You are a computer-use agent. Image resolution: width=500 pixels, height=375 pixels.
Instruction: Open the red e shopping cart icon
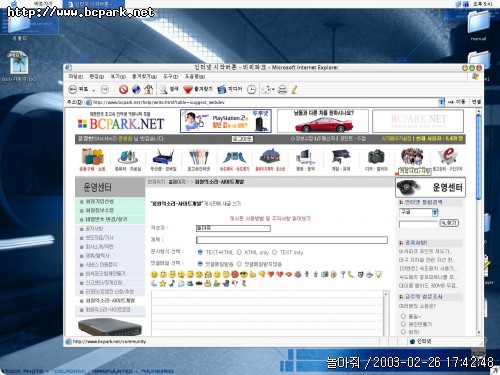[447, 157]
